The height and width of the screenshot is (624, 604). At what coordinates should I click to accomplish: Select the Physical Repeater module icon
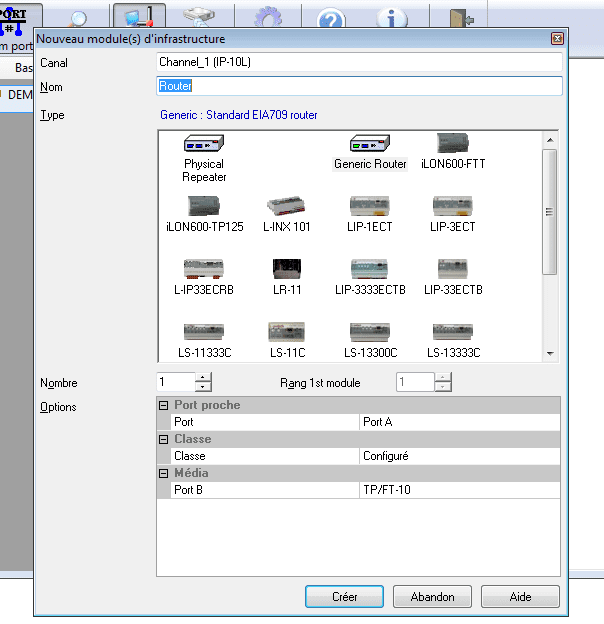204,144
